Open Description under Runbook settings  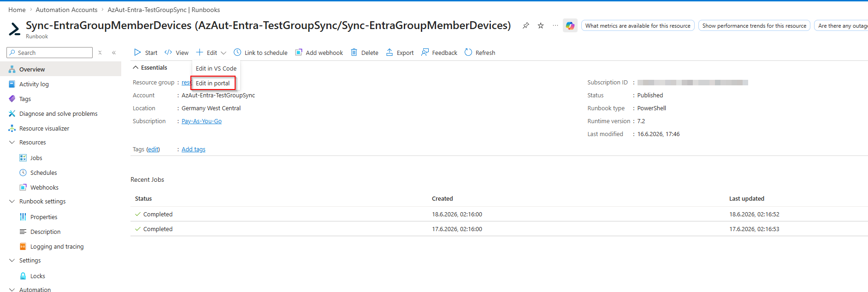click(x=45, y=232)
